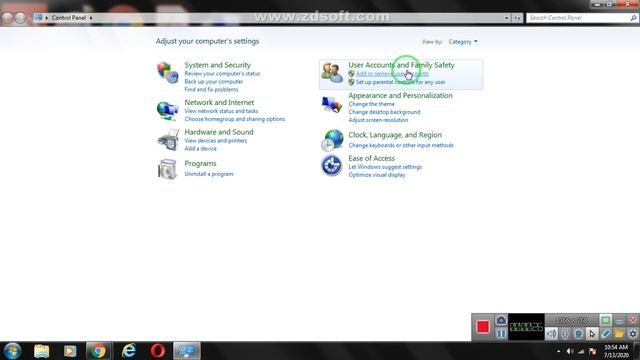Click the system tray volume icon

tap(570, 351)
